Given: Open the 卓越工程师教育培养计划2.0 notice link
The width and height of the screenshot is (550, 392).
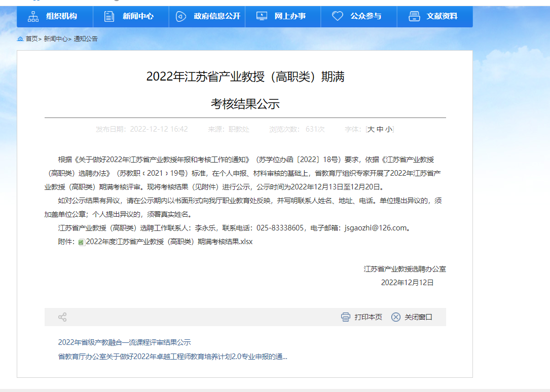Looking at the screenshot, I should (172, 357).
